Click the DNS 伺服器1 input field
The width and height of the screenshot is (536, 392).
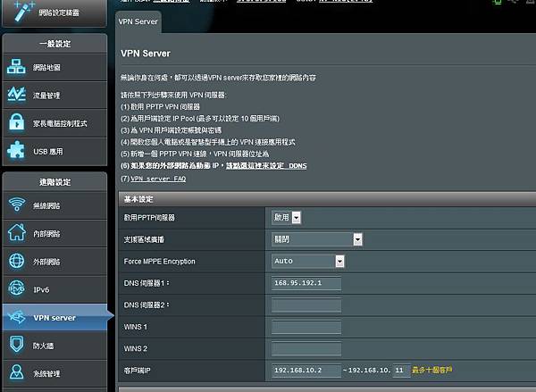[x=306, y=283]
